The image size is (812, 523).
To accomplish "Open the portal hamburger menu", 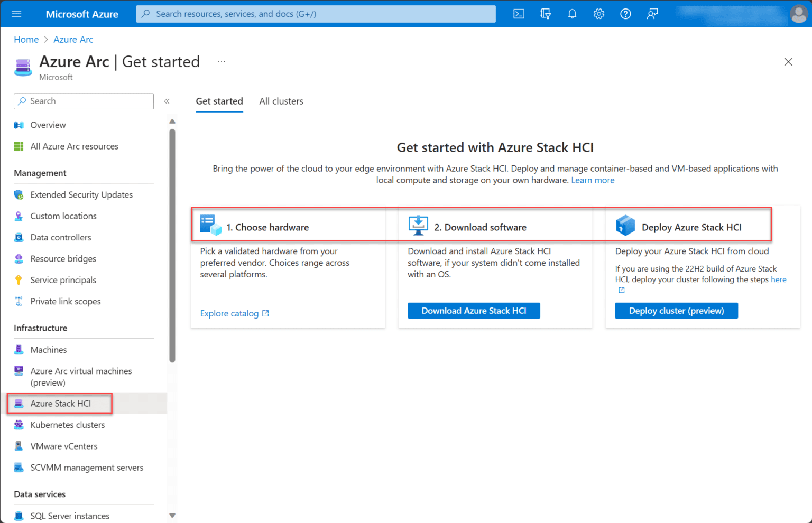I will (x=16, y=14).
